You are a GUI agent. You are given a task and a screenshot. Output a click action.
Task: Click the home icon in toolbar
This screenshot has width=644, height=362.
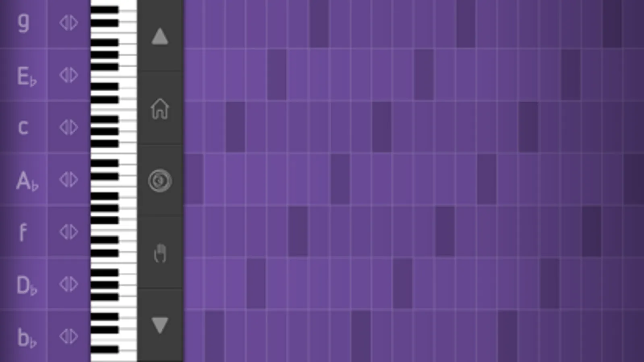coord(160,109)
